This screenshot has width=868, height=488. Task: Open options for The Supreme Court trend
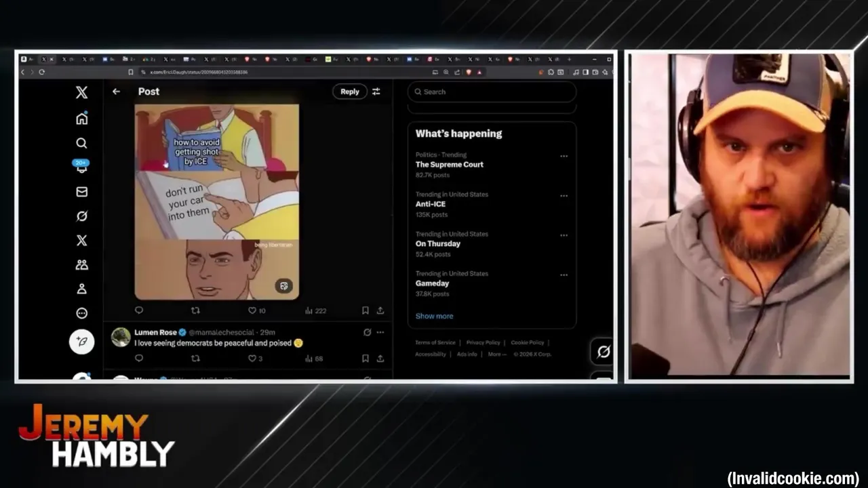pos(564,156)
